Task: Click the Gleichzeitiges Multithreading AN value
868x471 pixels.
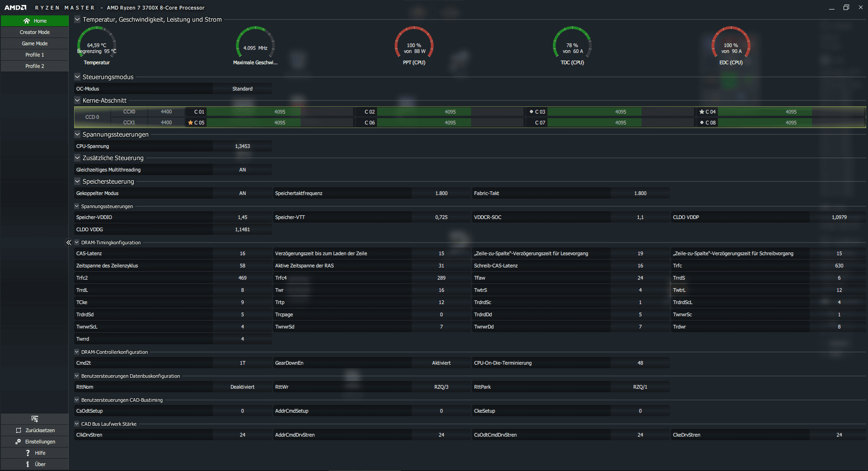Action: tap(242, 170)
